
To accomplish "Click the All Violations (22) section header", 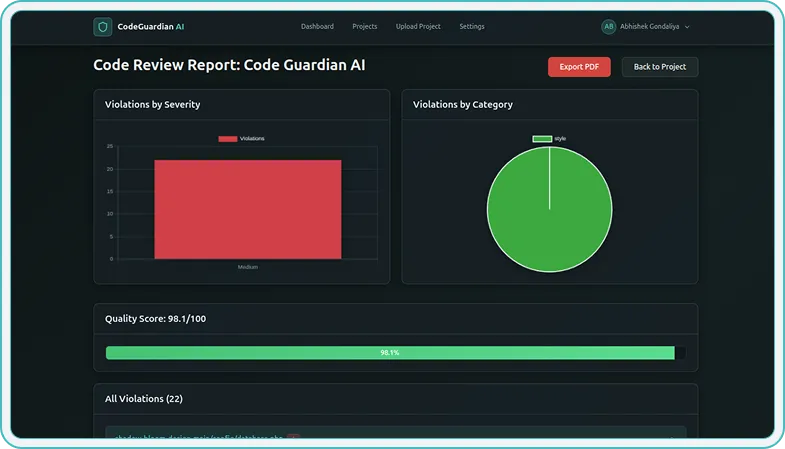I will pyautogui.click(x=144, y=399).
